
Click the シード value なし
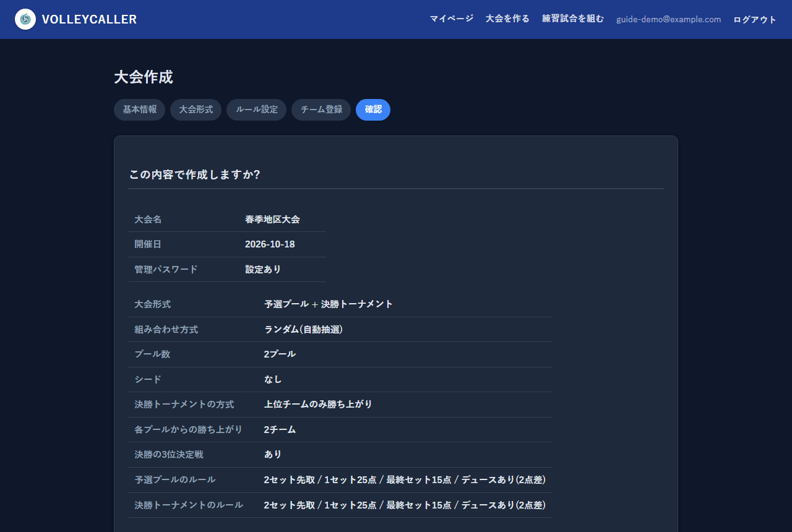[273, 380]
